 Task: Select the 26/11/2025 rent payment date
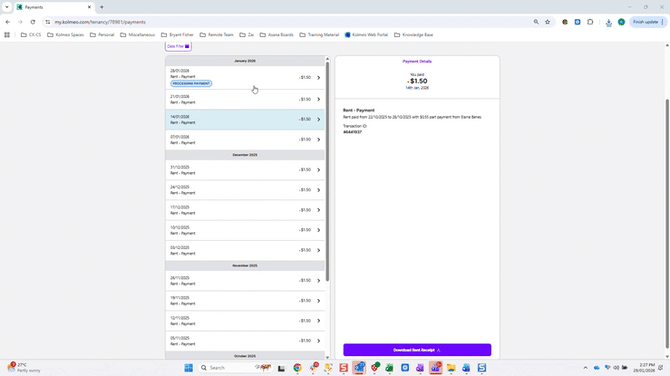[x=179, y=278]
